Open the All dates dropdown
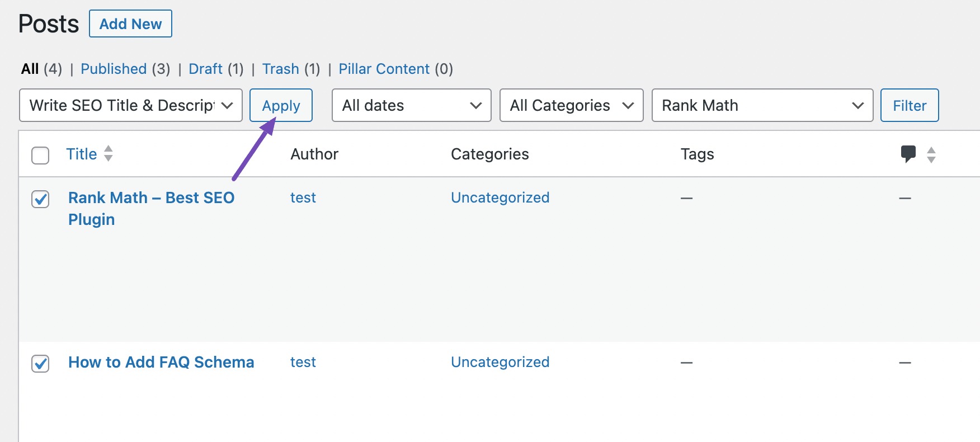This screenshot has height=442, width=980. 412,105
